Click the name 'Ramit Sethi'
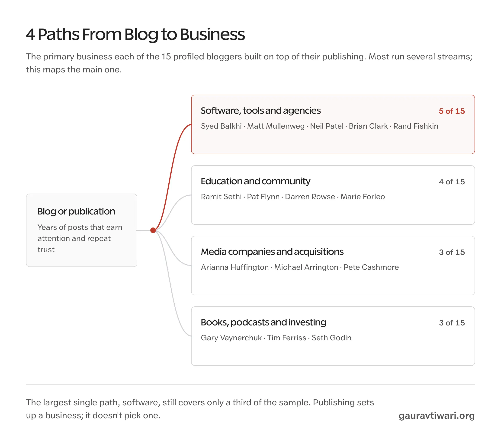 221,197
